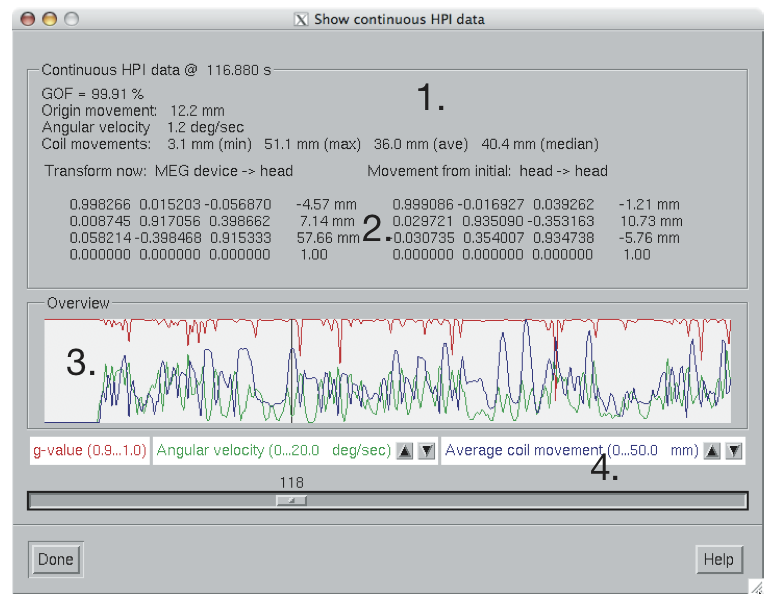Viewport: 770px width, 605px height.
Task: Click the Angular velocity 1.2 deg/sec text
Action: [x=142, y=127]
